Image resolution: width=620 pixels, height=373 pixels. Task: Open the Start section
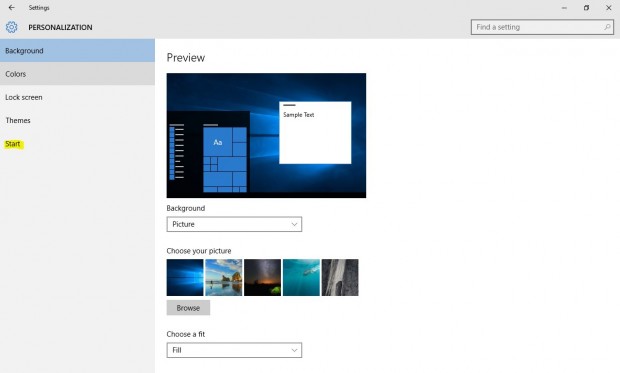point(77,144)
